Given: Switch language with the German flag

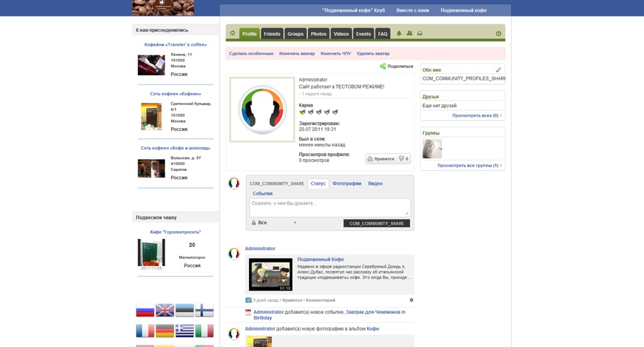Looking at the screenshot, I should click(165, 331).
